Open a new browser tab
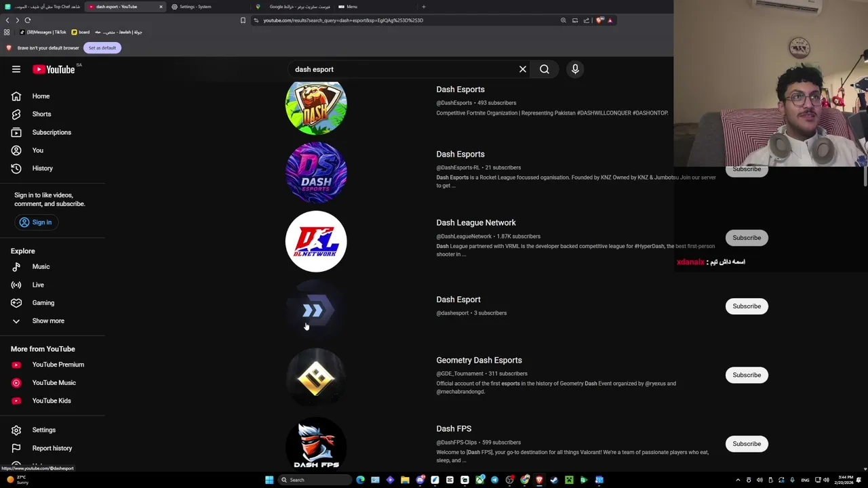The height and width of the screenshot is (488, 868). [424, 7]
